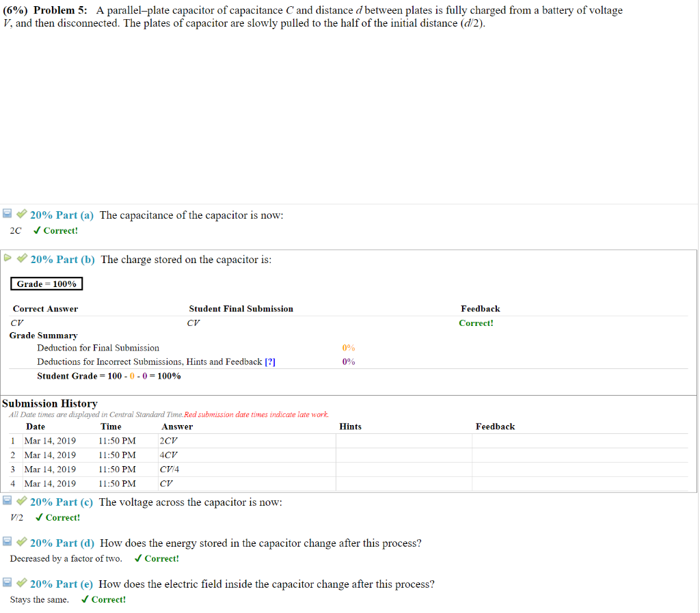The height and width of the screenshot is (613, 700).
Task: Click the Hints column header
Action: (x=351, y=426)
